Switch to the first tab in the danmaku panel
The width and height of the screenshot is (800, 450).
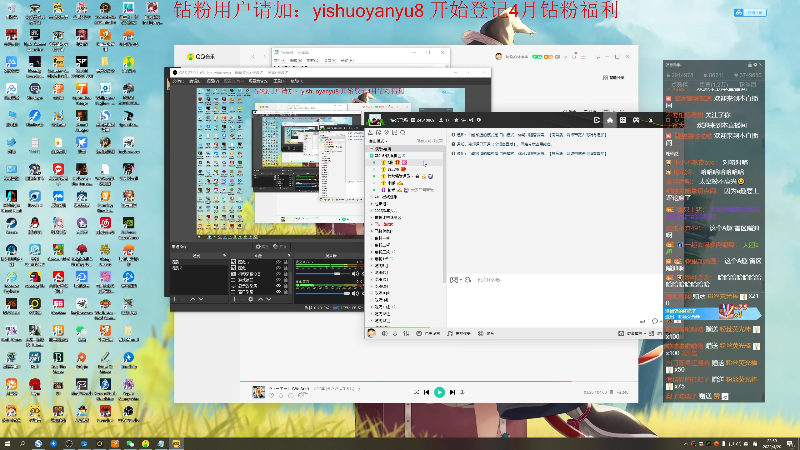tap(680, 85)
